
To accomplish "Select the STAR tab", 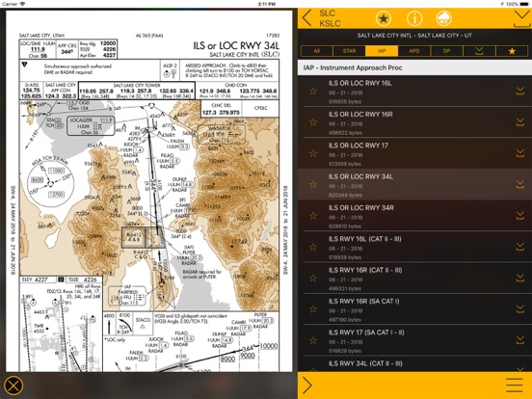I will click(x=349, y=51).
